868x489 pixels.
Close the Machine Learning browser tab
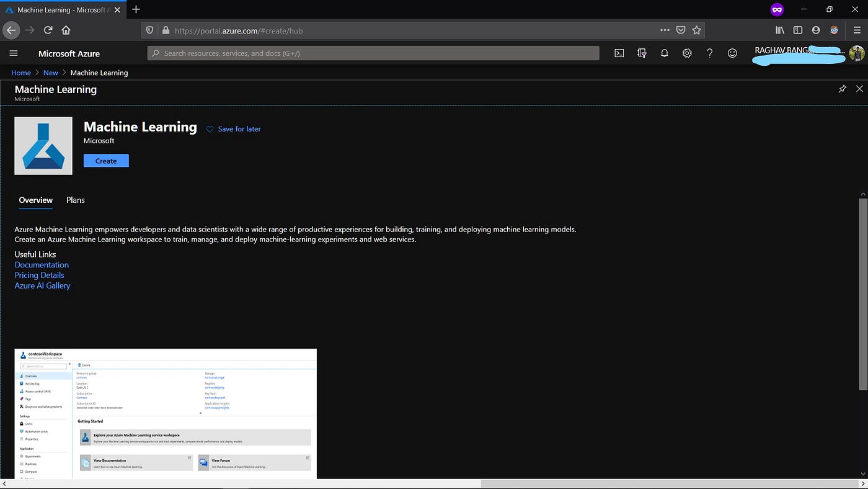(x=117, y=10)
